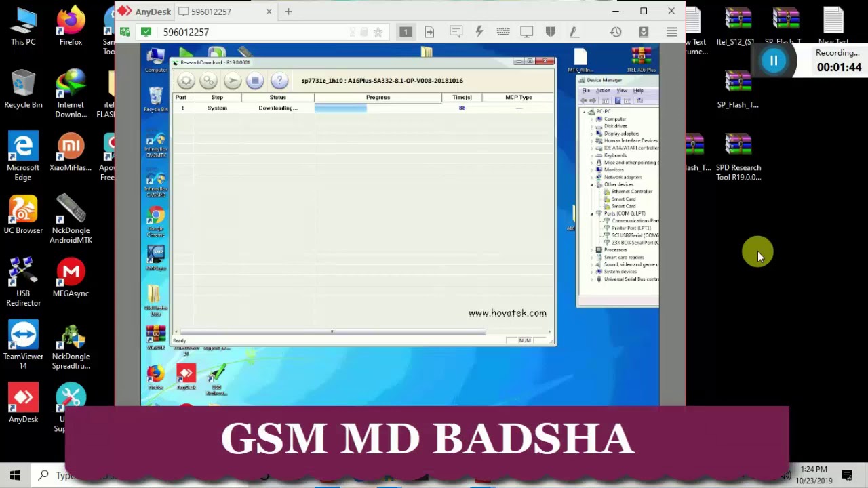Expand the Display adapters node

coord(592,134)
